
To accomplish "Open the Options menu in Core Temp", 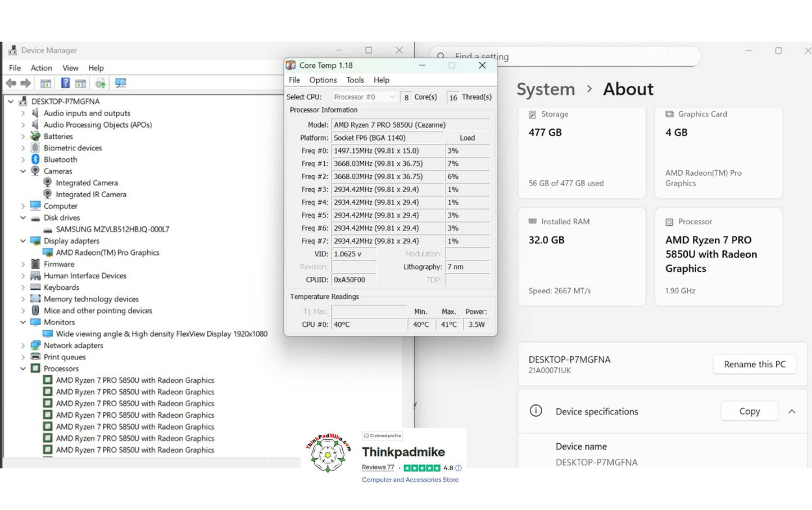I will pos(323,80).
